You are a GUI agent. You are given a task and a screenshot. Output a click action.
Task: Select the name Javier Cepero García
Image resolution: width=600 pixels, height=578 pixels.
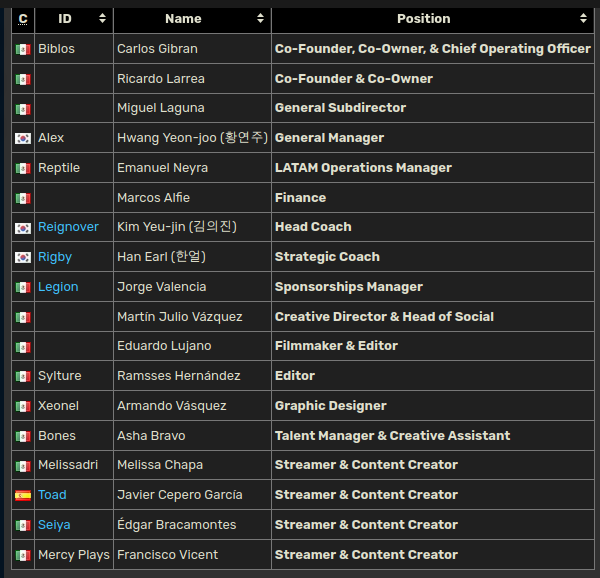180,495
